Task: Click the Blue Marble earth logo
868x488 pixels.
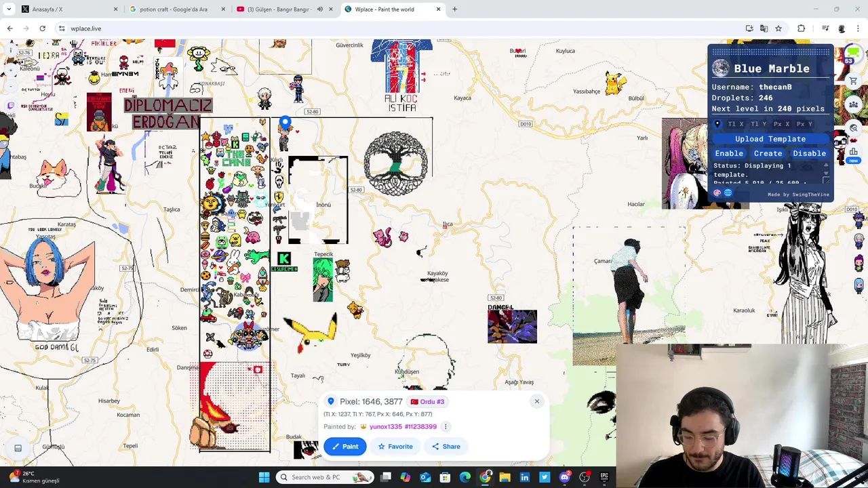Action: point(720,68)
